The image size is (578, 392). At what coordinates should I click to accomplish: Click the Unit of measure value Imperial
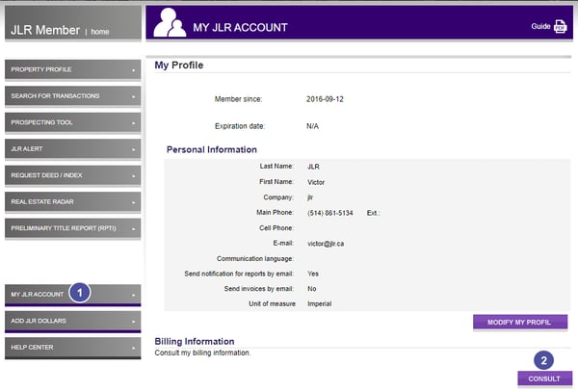[319, 304]
